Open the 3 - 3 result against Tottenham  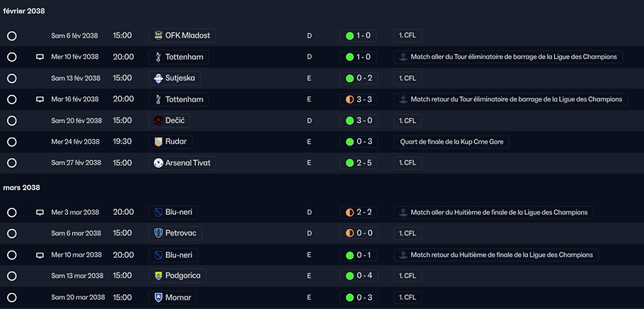[x=359, y=99]
